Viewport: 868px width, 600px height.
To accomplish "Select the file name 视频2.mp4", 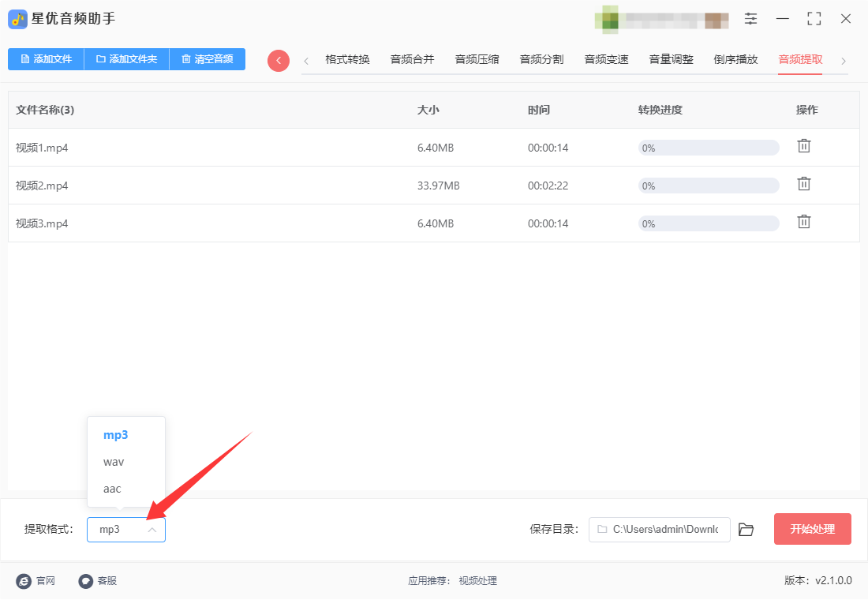I will [42, 186].
